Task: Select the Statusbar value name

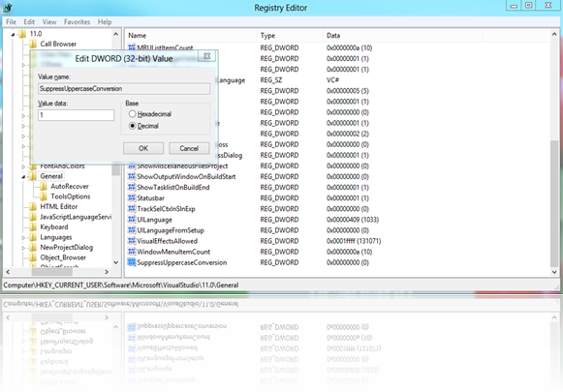Action: coord(150,198)
